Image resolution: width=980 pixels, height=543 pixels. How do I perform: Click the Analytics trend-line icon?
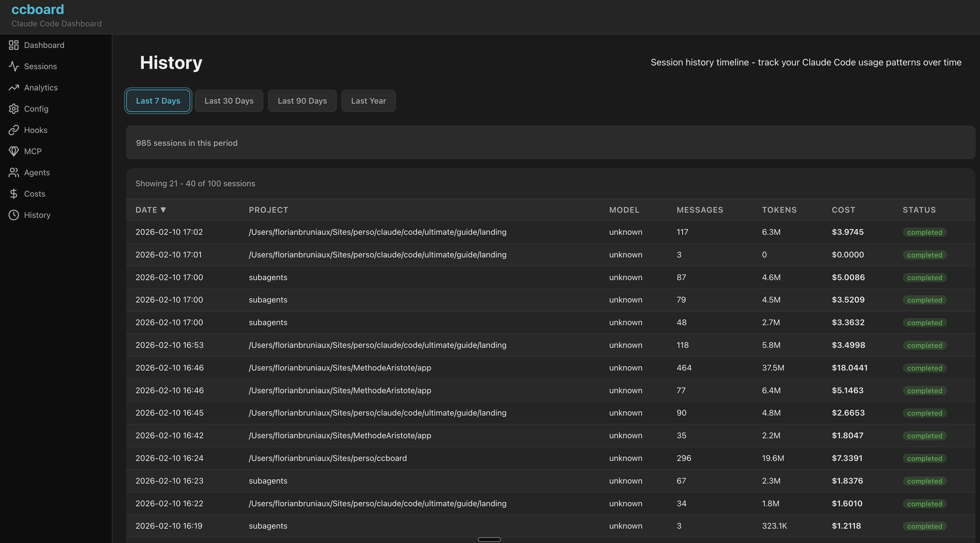click(14, 88)
